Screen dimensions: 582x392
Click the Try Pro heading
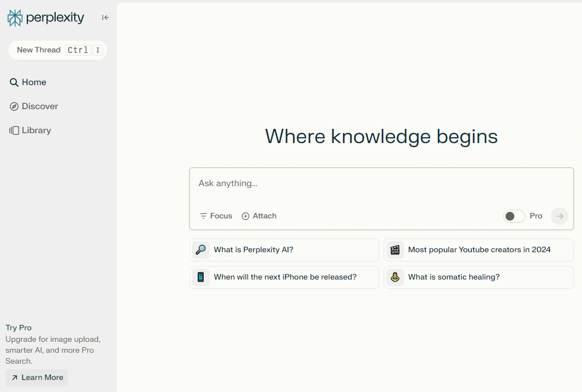(x=19, y=328)
